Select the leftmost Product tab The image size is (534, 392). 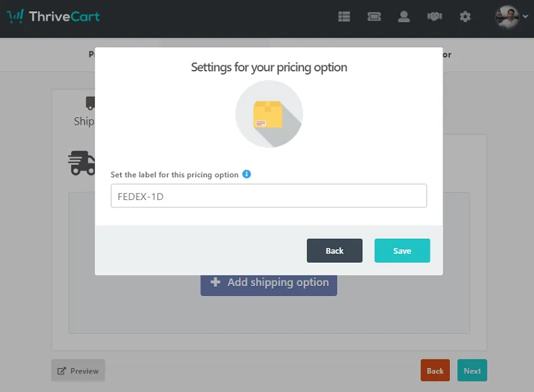(92, 55)
